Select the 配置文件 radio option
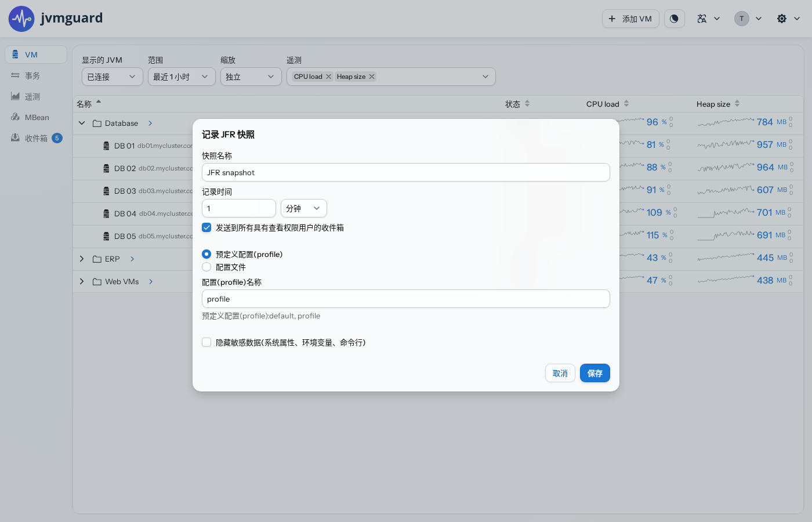Viewport: 812px width, 522px height. pos(206,267)
